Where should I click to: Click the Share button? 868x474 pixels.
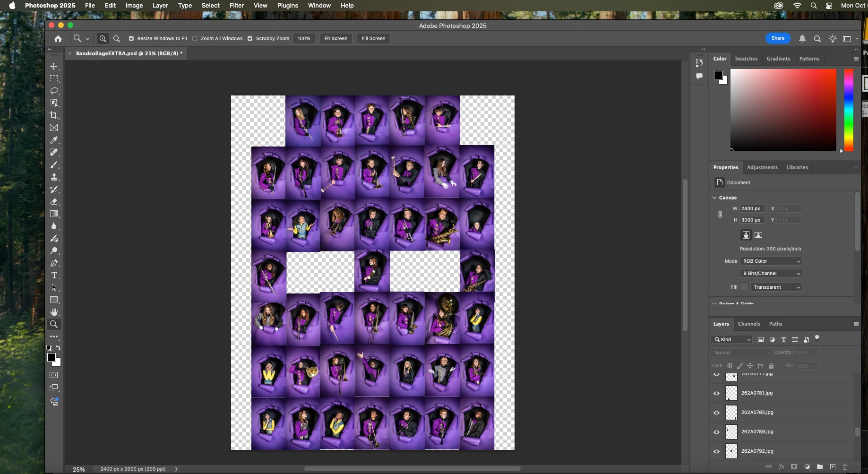(x=778, y=38)
